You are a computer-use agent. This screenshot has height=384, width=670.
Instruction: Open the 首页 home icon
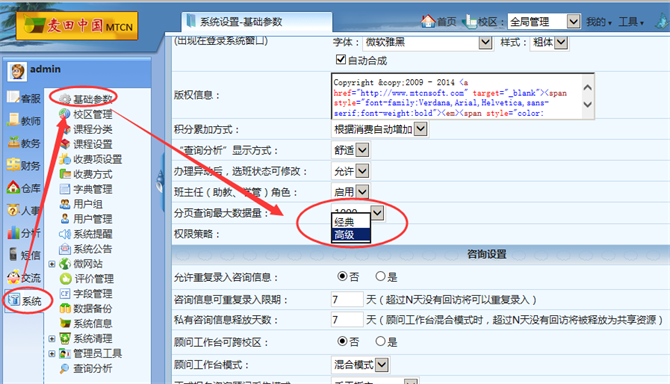pos(428,21)
